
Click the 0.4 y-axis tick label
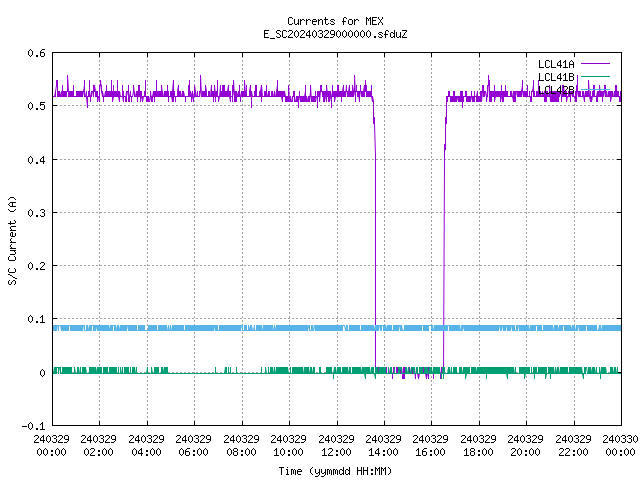click(36, 160)
